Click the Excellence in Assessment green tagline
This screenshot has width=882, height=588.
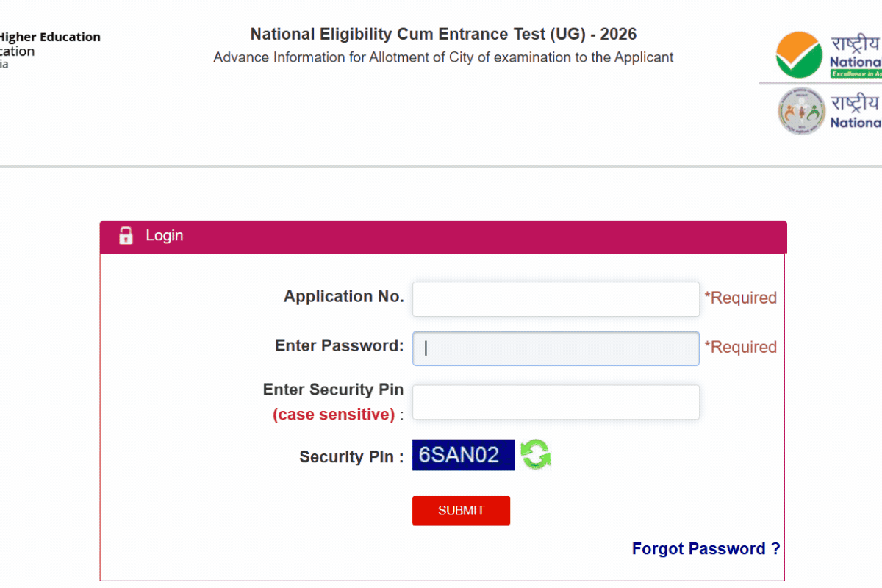point(858,72)
